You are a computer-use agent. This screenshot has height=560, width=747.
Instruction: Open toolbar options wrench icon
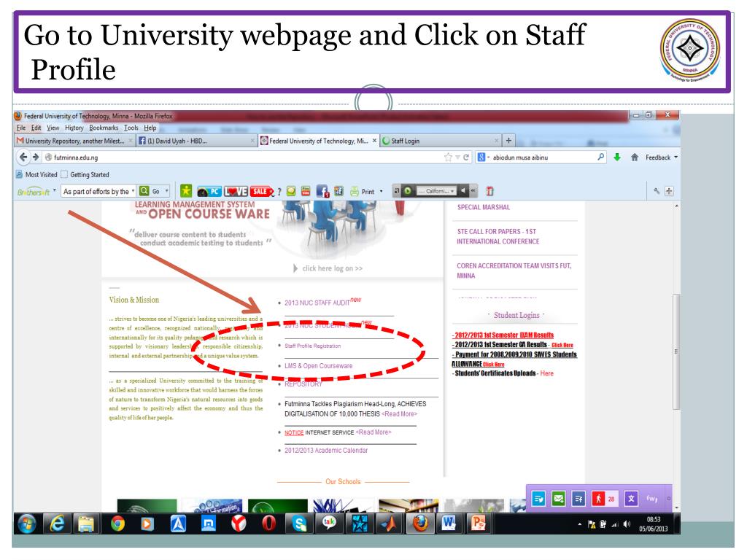pyautogui.click(x=657, y=191)
